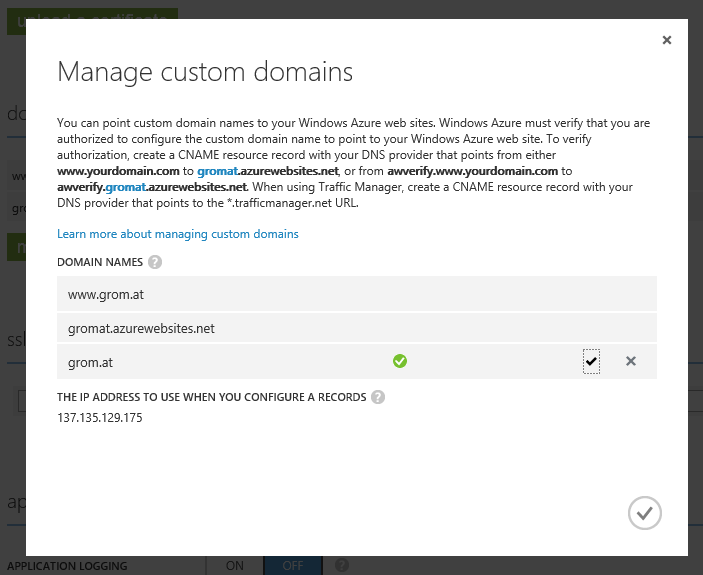The image size is (703, 575).
Task: Set application logging to OFF
Action: coord(293,566)
